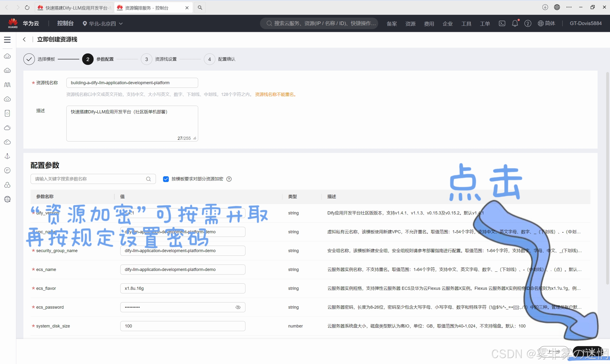
Task: Open the globe icon at sidebar bottom
Action: click(7, 199)
